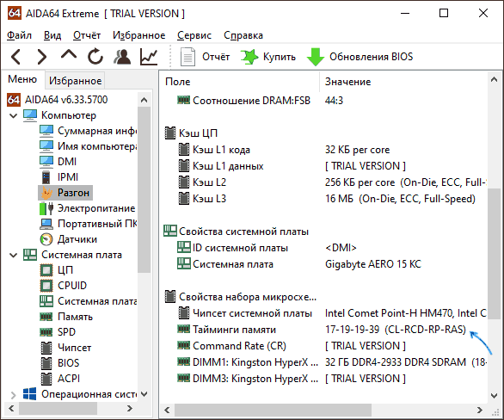504x420 pixels.
Task: Click the Свойства системной платы group header
Action: pos(237,232)
